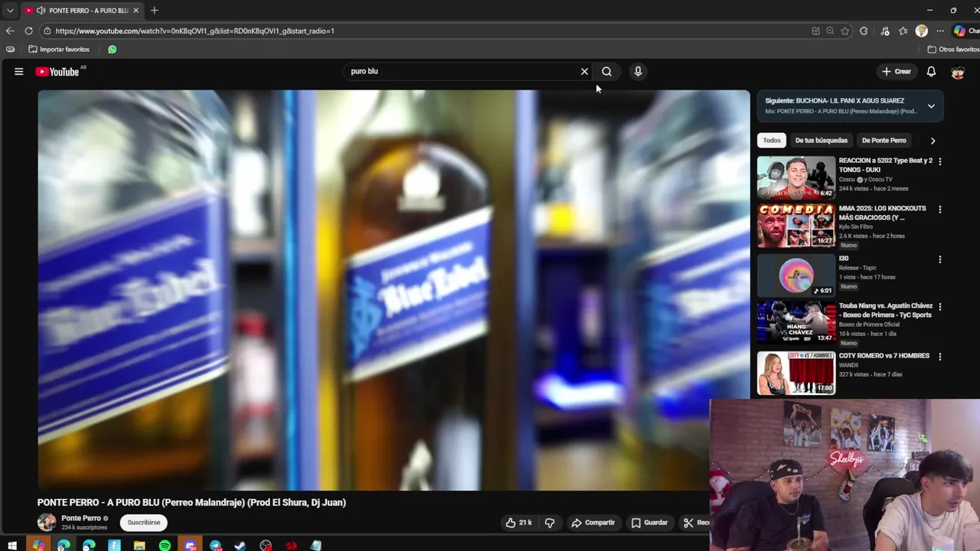Like the video (21 k)
This screenshot has width=980, height=551.
pyautogui.click(x=518, y=523)
